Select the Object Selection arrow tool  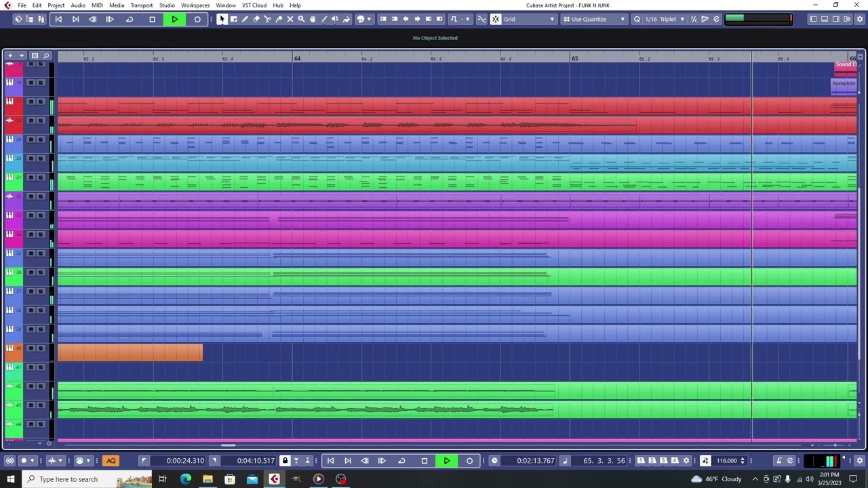(222, 19)
